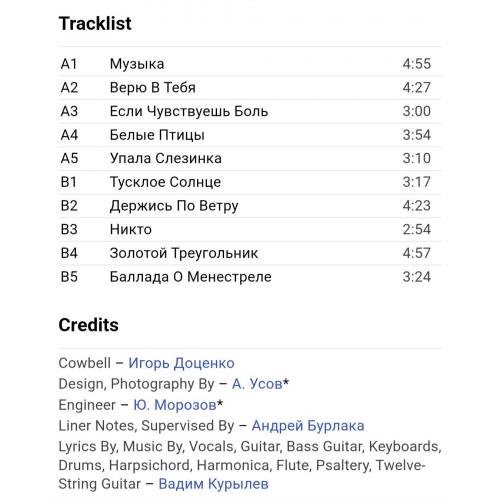This screenshot has width=500, height=500.
Task: Click the Tracklist heading
Action: [x=95, y=24]
